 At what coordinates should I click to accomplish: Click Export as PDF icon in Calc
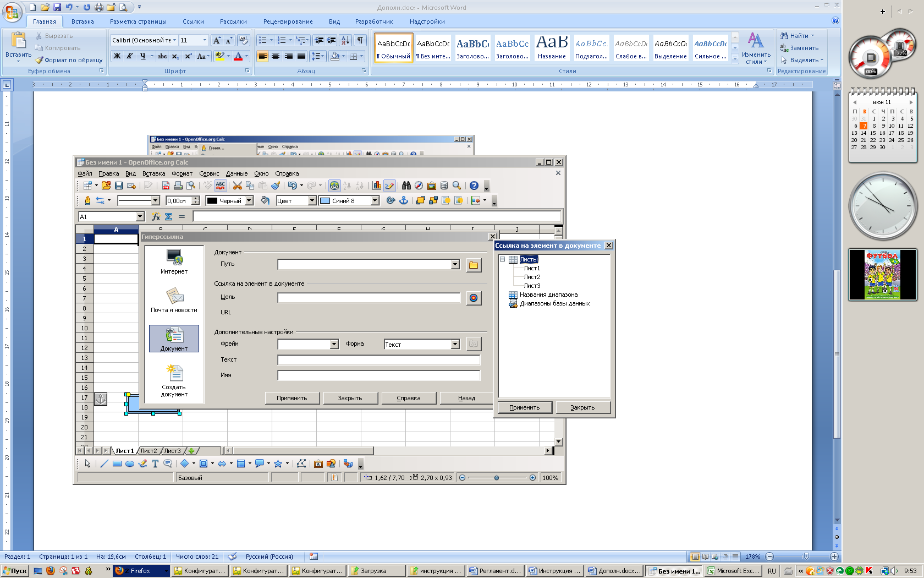coord(166,186)
